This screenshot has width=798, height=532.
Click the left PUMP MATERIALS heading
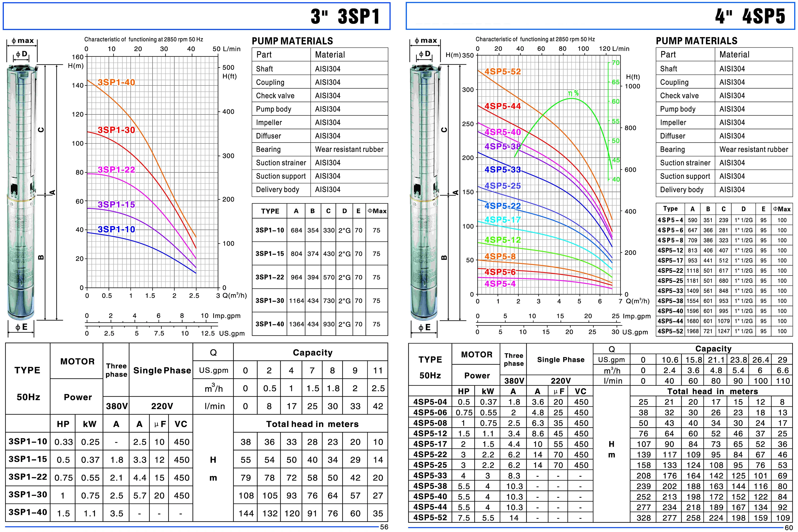(292, 41)
